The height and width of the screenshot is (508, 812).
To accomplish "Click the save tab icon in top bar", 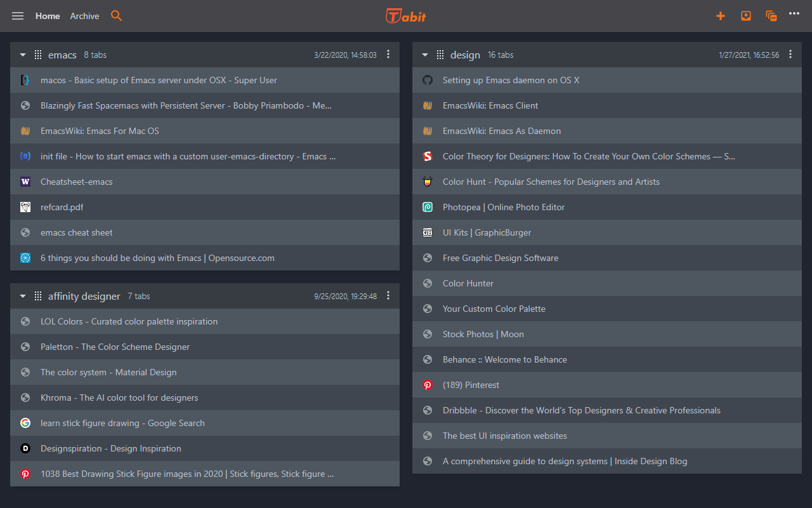I will 746,16.
